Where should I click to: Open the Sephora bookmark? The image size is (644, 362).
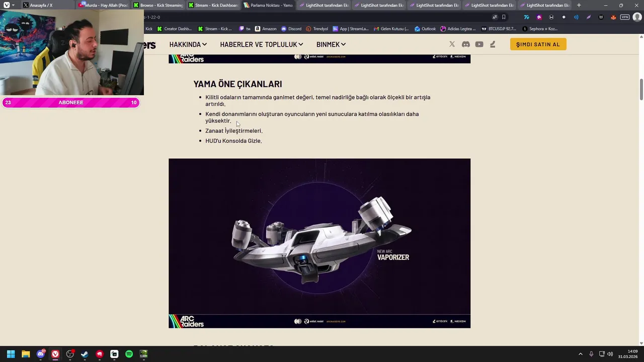(x=540, y=29)
